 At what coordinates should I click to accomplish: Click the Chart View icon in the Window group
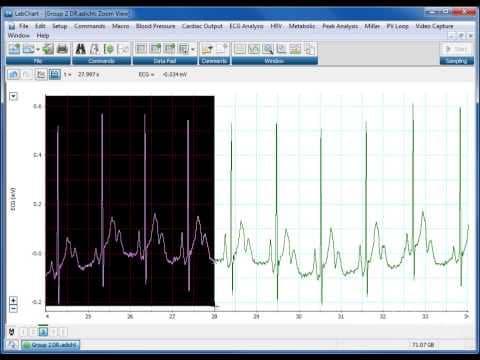coord(240,49)
